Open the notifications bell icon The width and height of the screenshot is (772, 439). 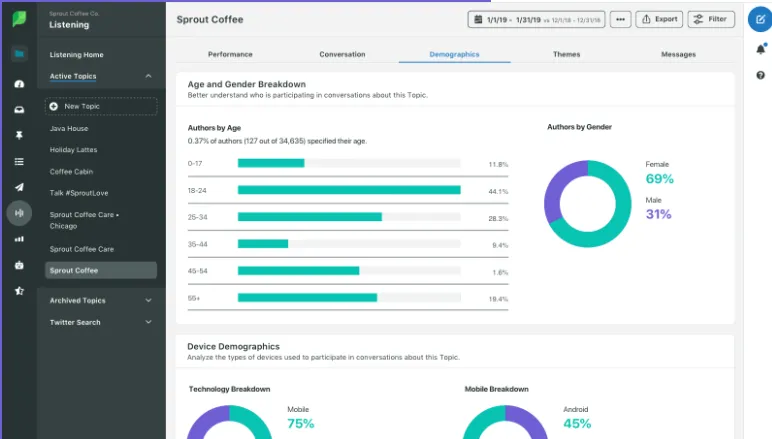pos(761,49)
